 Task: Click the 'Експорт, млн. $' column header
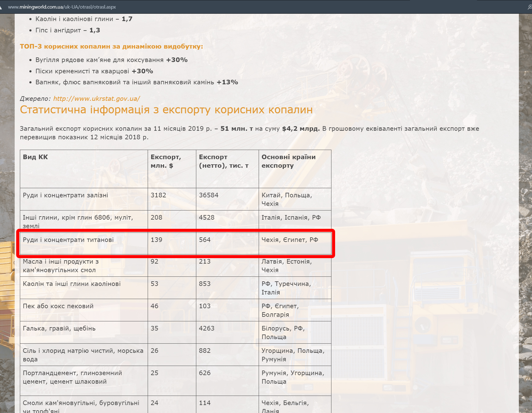pos(166,161)
